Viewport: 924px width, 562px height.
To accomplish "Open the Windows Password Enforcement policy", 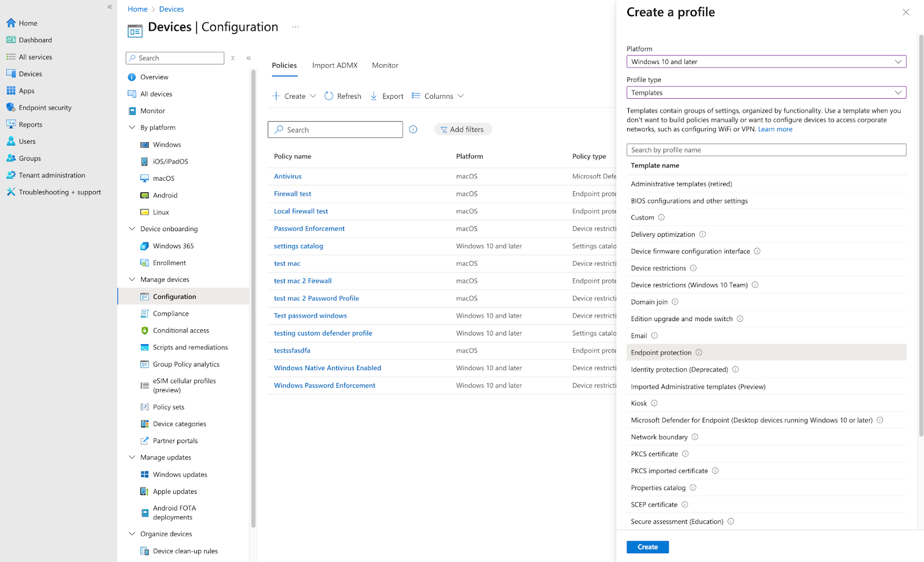I will (325, 385).
